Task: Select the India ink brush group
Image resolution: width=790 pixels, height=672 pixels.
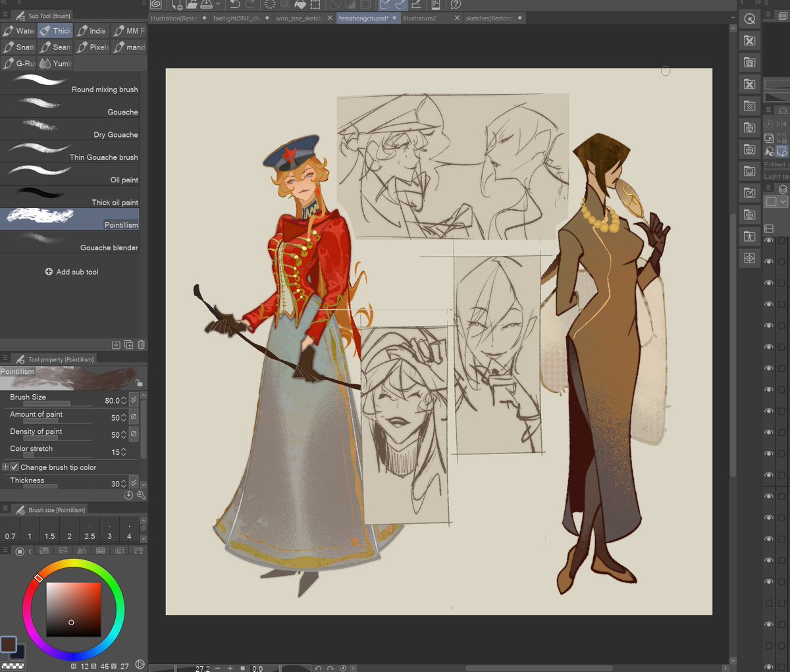Action: [x=92, y=30]
